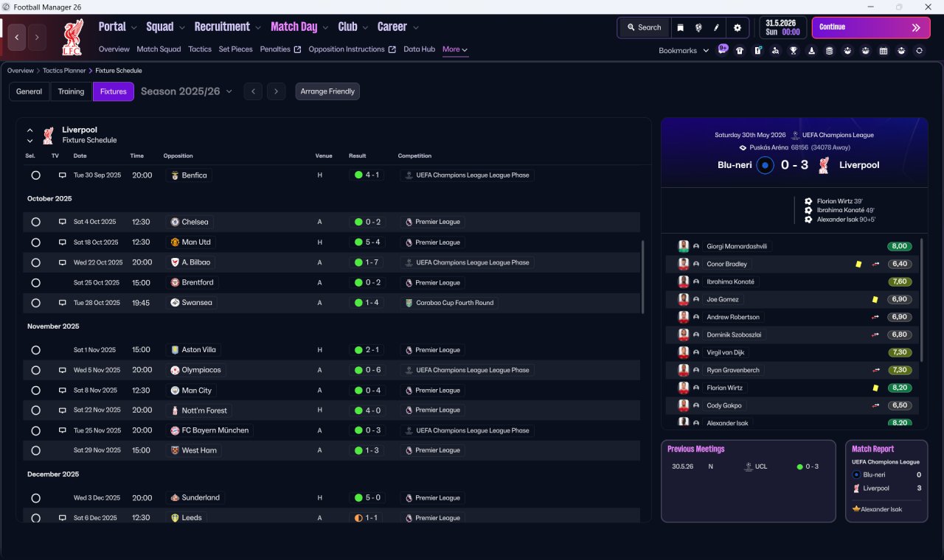Select the Sunderland fixture radio button
Viewport: 944px width, 560px height.
[35, 498]
